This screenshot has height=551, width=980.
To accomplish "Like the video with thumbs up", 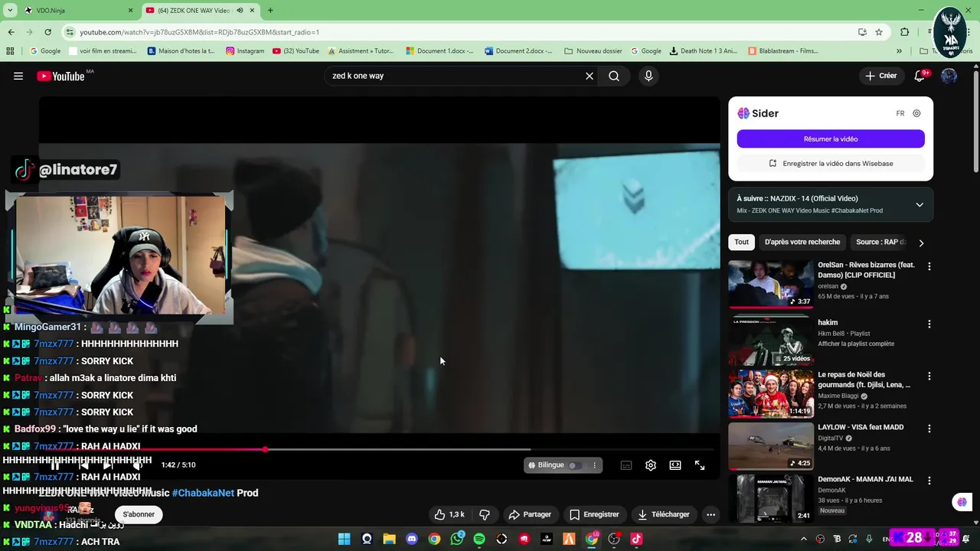I will point(449,514).
